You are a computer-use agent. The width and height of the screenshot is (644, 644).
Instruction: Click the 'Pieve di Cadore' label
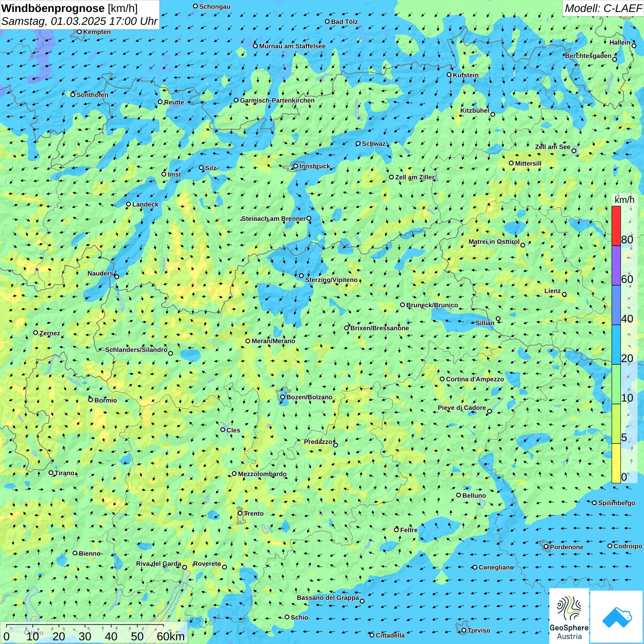[x=462, y=408]
